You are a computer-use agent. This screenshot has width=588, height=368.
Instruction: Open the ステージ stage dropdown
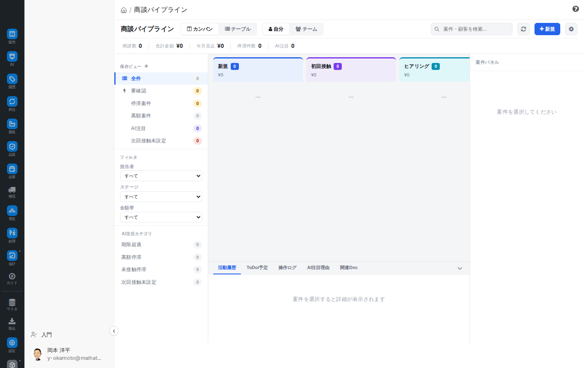(x=161, y=197)
